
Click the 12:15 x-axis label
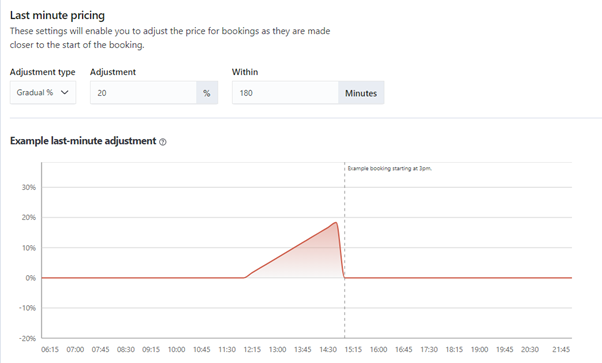pos(252,350)
